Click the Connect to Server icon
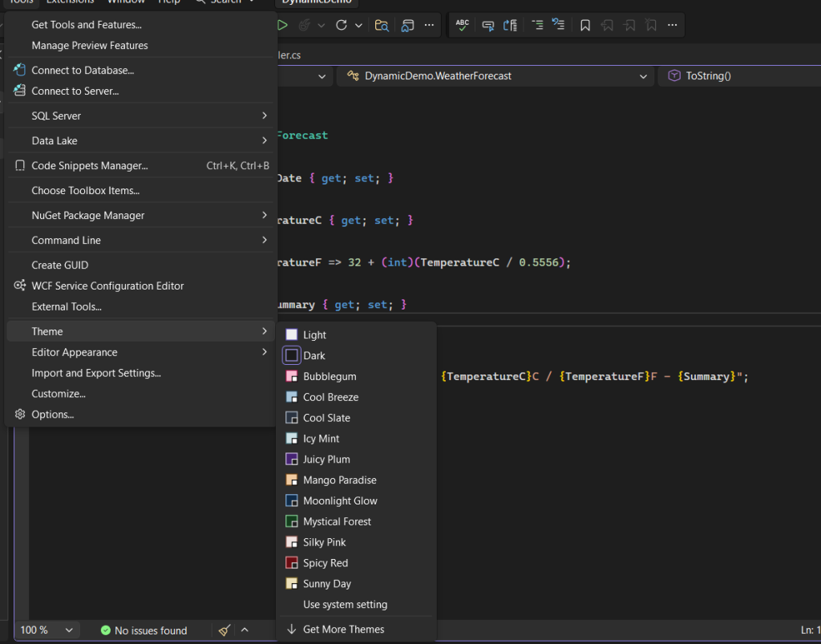The image size is (821, 644). tap(19, 91)
